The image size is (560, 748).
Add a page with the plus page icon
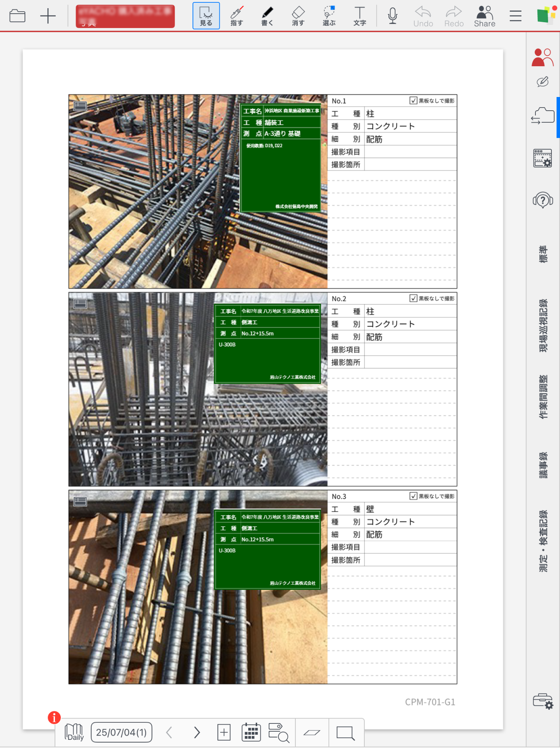(x=224, y=732)
